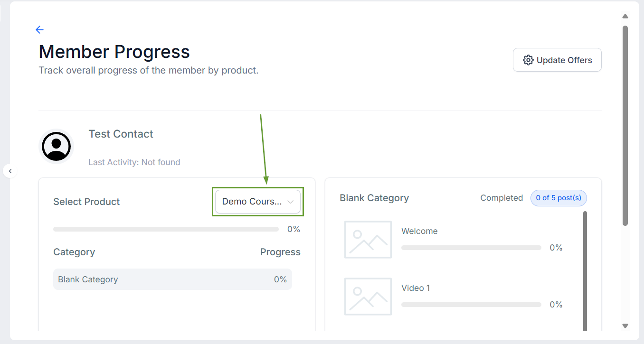Click the 0 of 5 post(s) badge

point(559,198)
